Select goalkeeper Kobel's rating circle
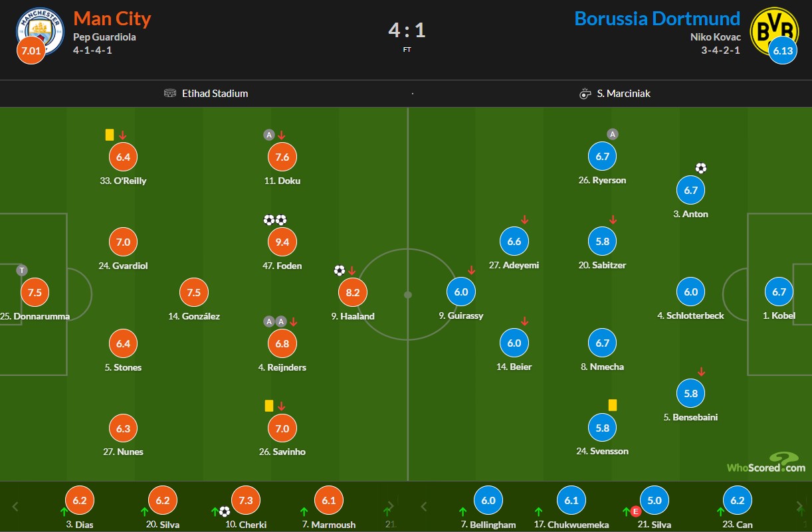The height and width of the screenshot is (532, 812). click(779, 292)
